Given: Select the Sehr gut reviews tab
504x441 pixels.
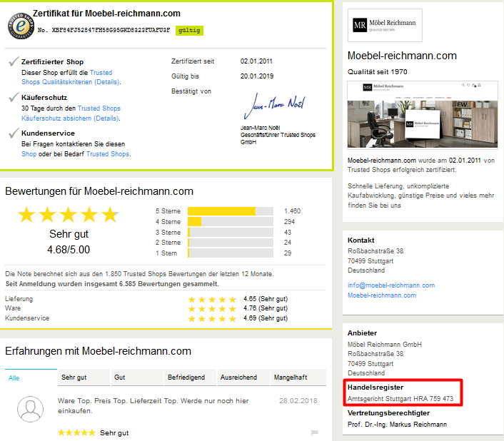Looking at the screenshot, I should pos(84,377).
